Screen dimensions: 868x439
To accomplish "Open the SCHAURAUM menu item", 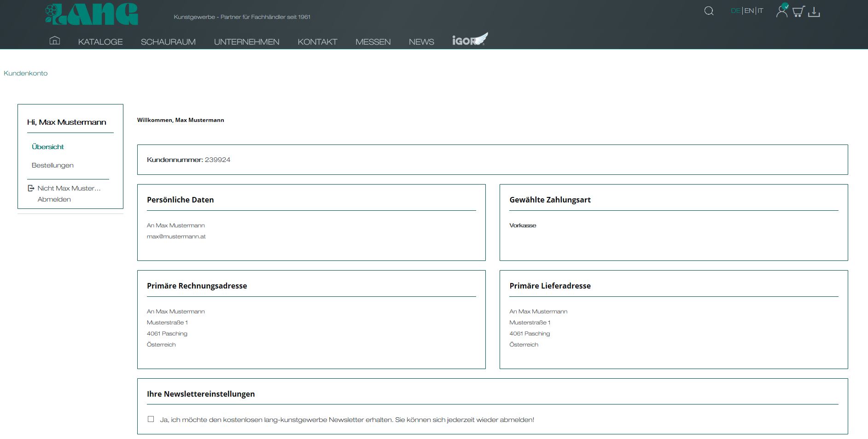I will point(168,42).
